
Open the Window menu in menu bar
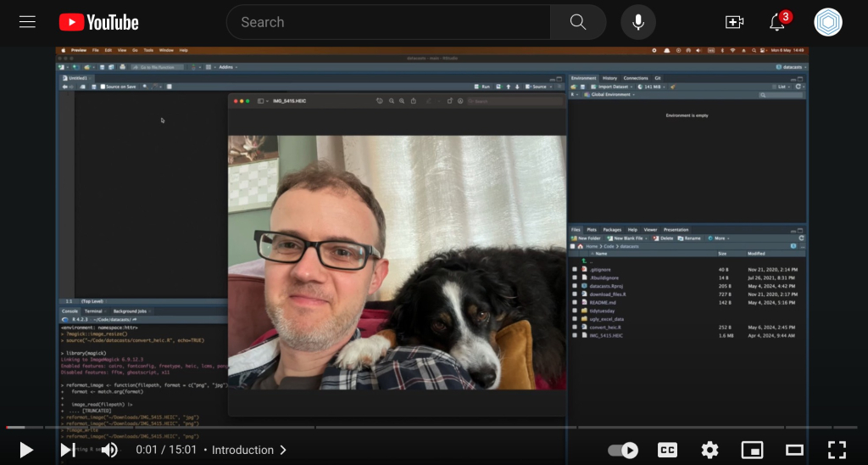coord(166,50)
